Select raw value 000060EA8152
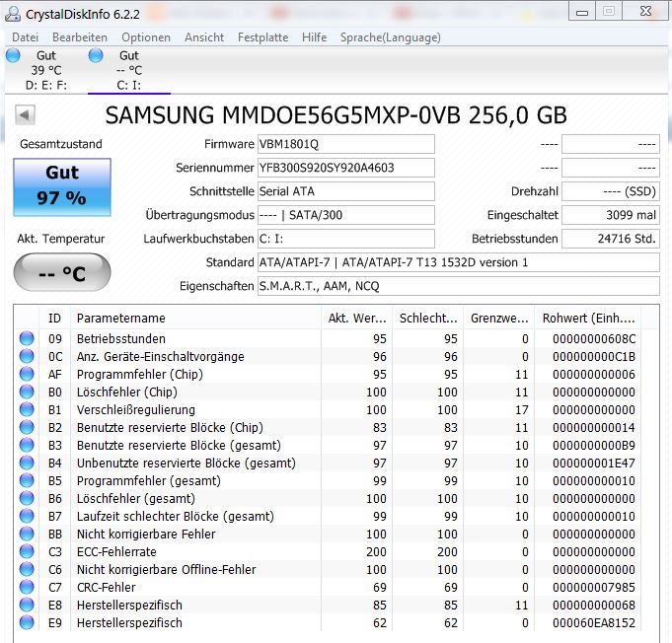The height and width of the screenshot is (643, 672). point(594,623)
